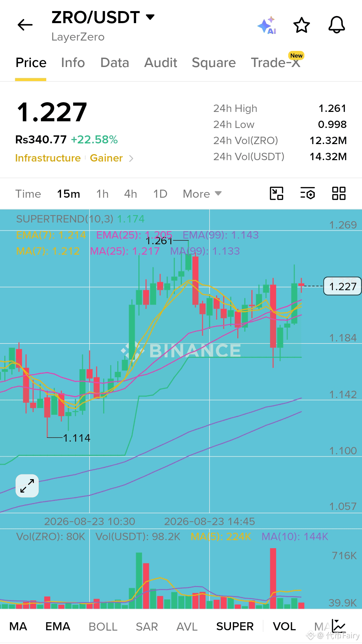Select the Time line chart interval
The image size is (362, 644).
point(28,194)
